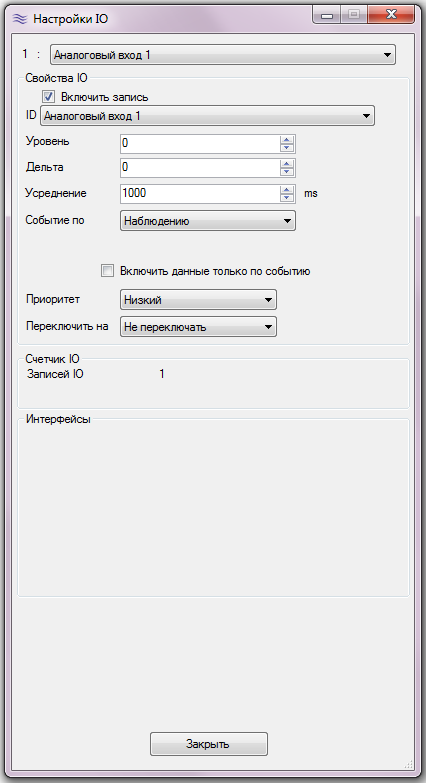Expand the Переключить на dropdown
Image resolution: width=426 pixels, height=783 pixels.
198,327
